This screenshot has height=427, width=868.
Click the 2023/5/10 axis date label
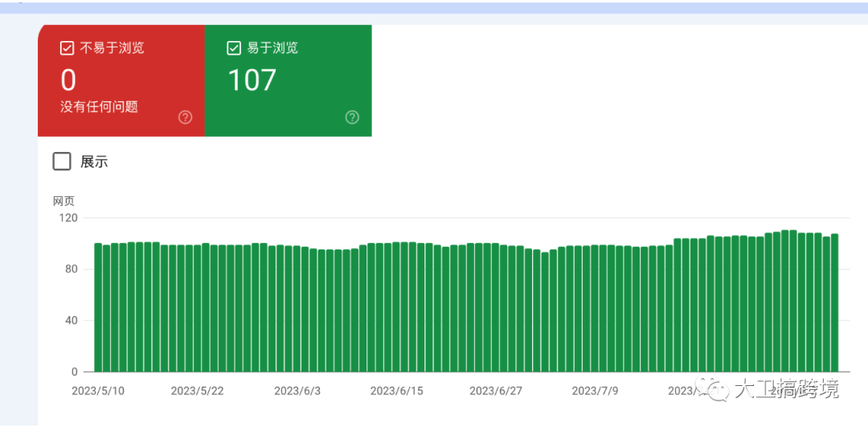point(98,391)
